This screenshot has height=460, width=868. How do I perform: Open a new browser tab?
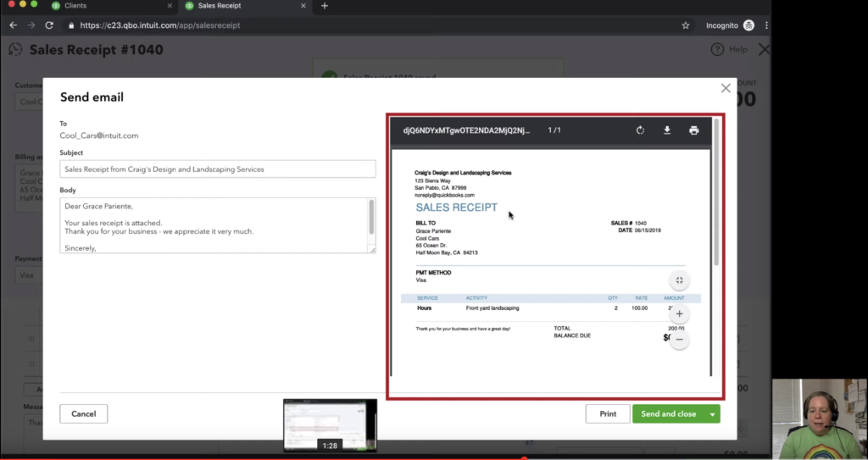tap(325, 6)
